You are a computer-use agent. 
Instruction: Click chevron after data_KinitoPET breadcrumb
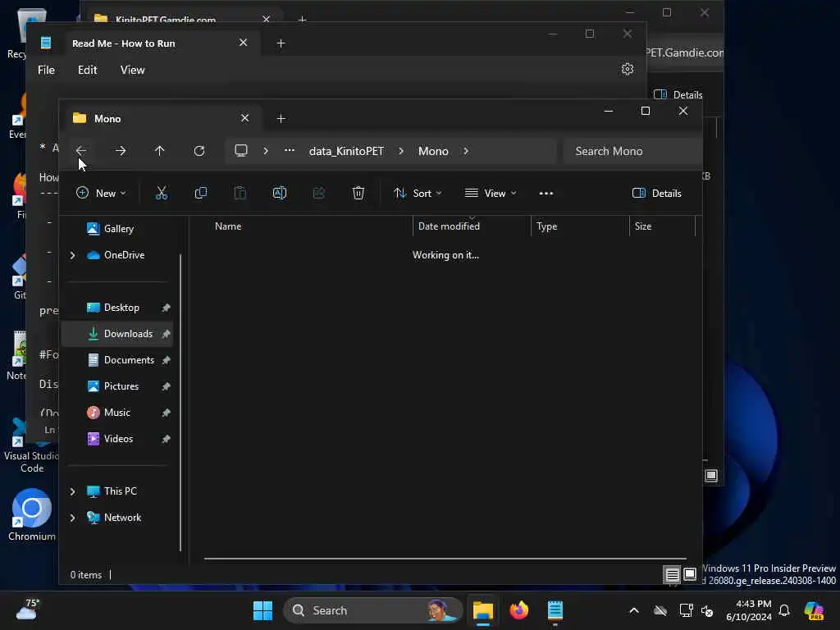click(400, 151)
